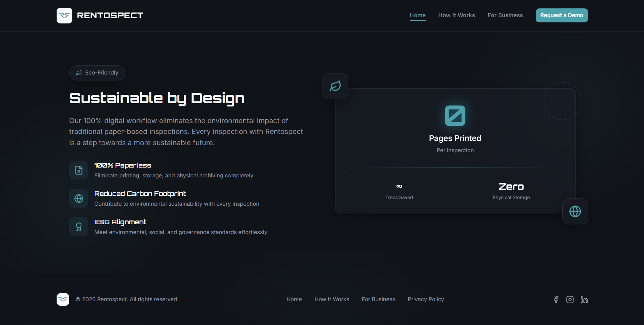Click the paperless document icon beside 100% Paperless
This screenshot has width=644, height=325.
[78, 170]
